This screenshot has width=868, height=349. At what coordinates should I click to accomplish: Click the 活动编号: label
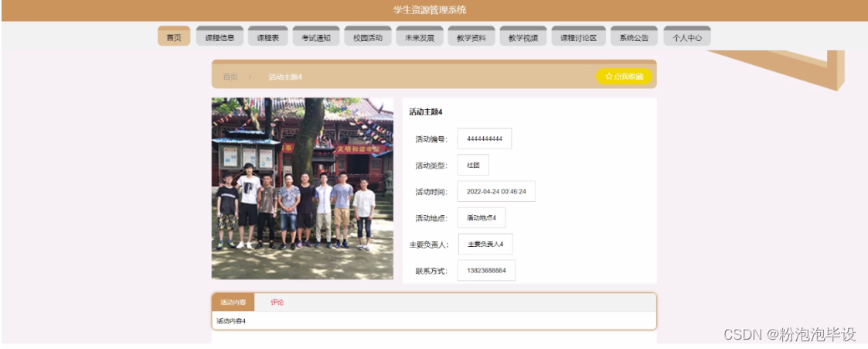pos(432,139)
